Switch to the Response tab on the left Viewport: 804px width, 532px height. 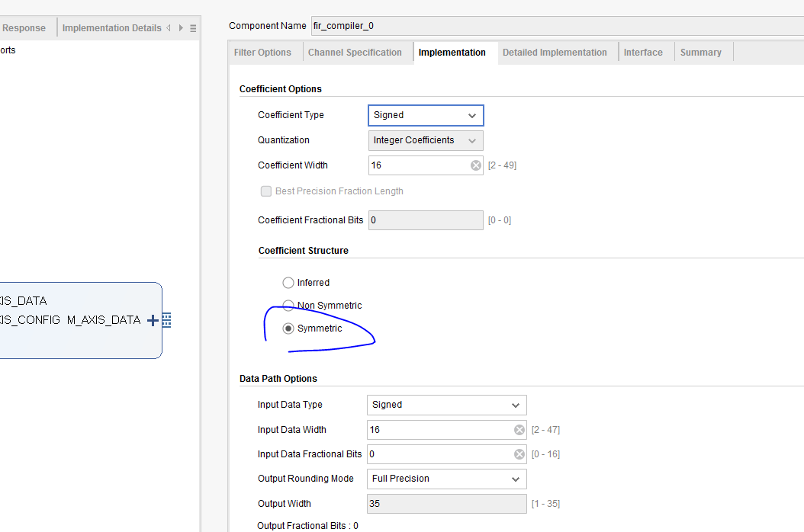coord(24,28)
